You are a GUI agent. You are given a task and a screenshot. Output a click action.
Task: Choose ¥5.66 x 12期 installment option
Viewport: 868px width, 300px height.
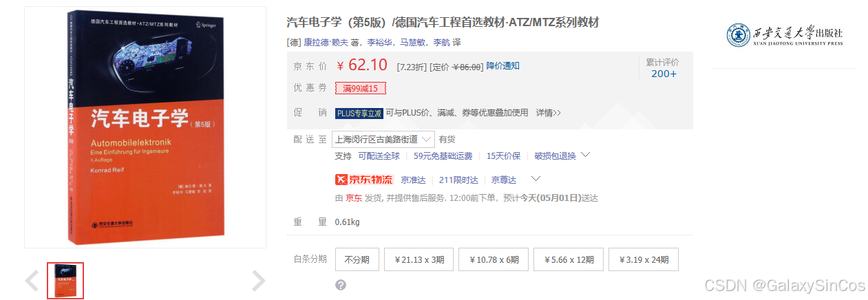coord(569,259)
